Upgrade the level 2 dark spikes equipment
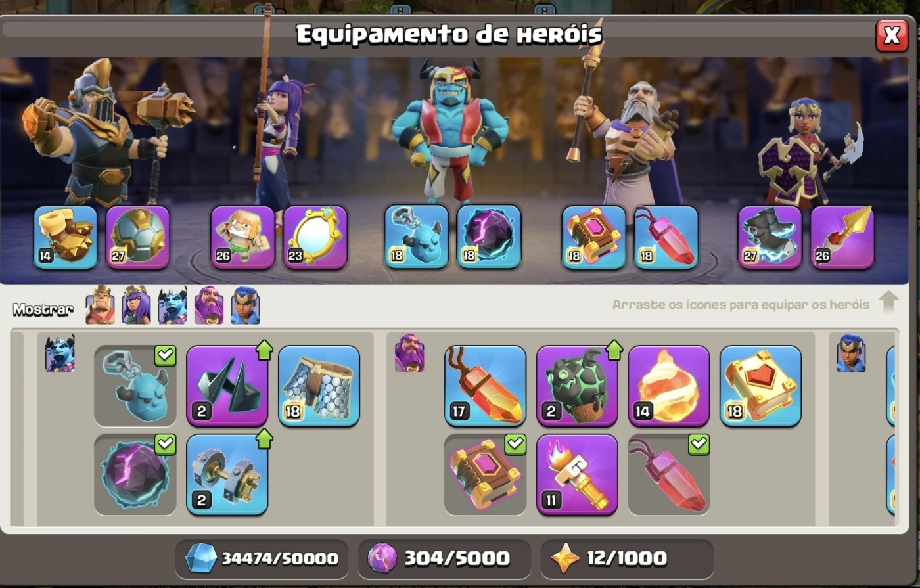The height and width of the screenshot is (588, 920). (227, 386)
